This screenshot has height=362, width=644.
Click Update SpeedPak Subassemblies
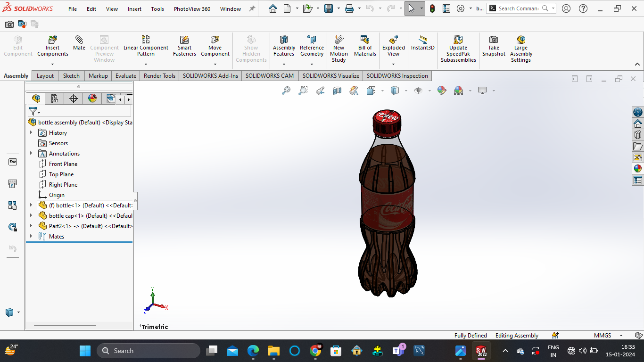point(458,49)
